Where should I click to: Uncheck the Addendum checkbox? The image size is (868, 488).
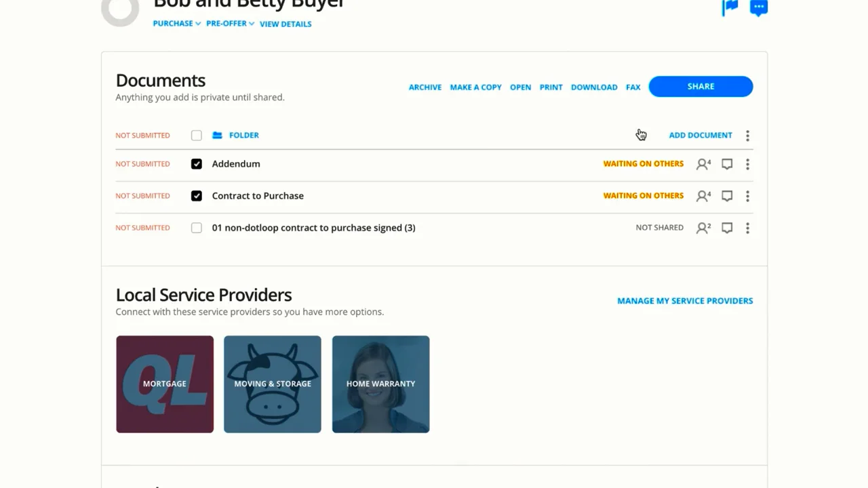[x=197, y=164]
